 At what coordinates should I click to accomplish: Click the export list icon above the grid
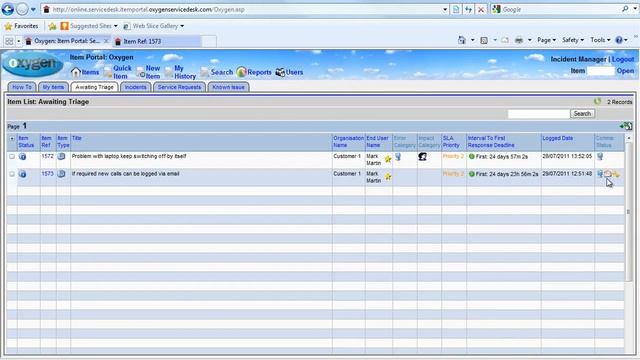tap(626, 126)
